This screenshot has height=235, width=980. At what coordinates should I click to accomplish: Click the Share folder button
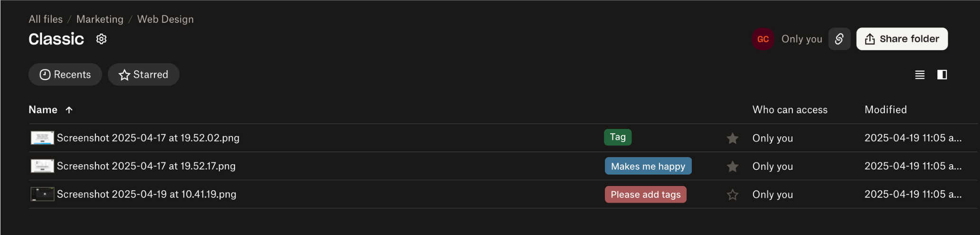point(902,39)
